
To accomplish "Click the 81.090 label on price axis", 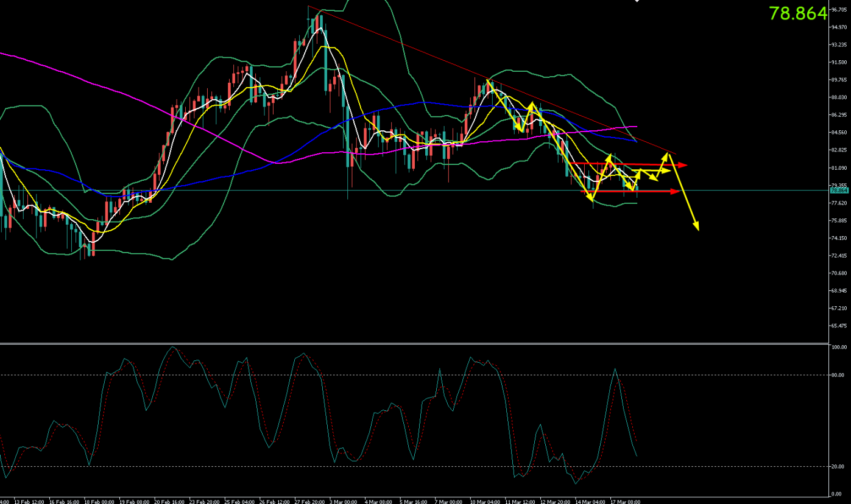I will click(x=838, y=168).
